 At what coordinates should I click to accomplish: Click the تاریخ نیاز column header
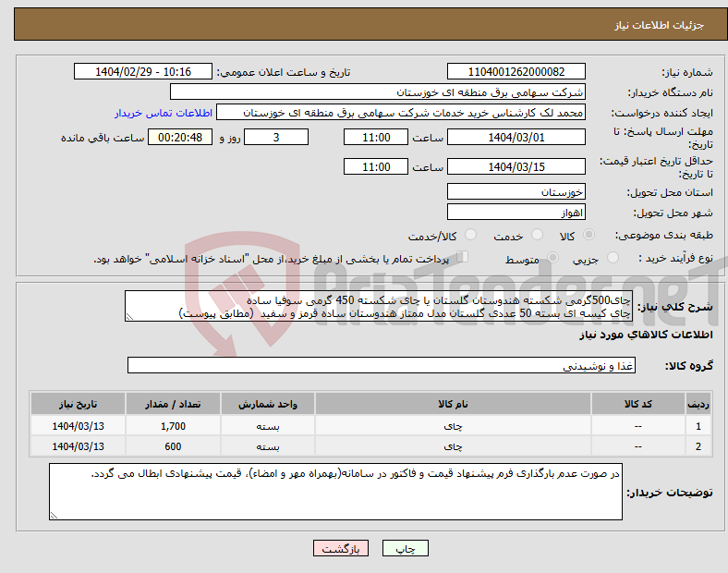click(x=78, y=404)
